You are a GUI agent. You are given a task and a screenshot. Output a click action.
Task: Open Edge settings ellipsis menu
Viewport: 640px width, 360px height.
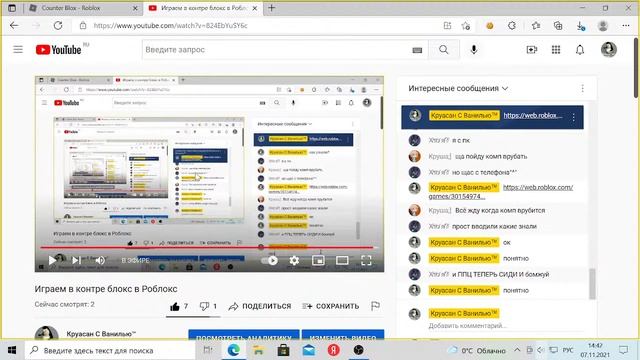click(x=626, y=26)
